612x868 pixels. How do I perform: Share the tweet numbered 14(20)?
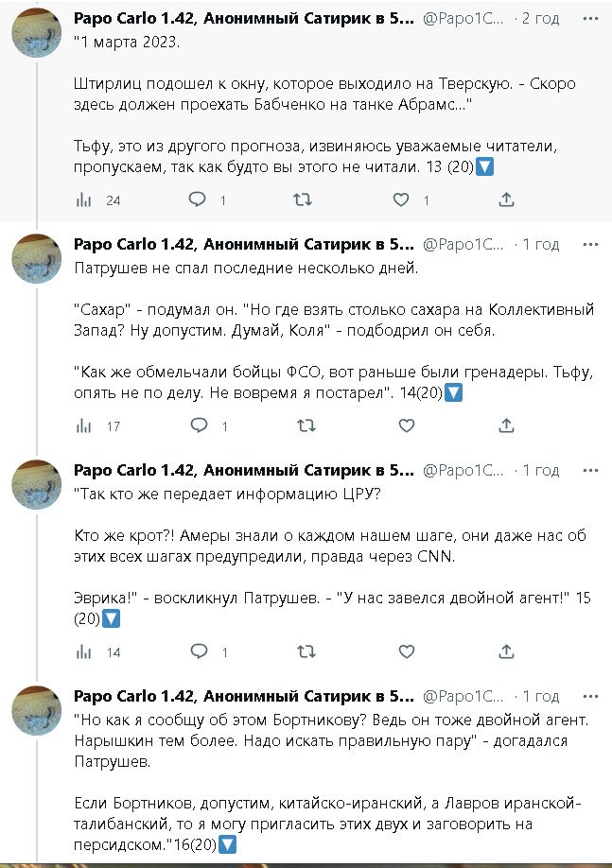pos(507,425)
